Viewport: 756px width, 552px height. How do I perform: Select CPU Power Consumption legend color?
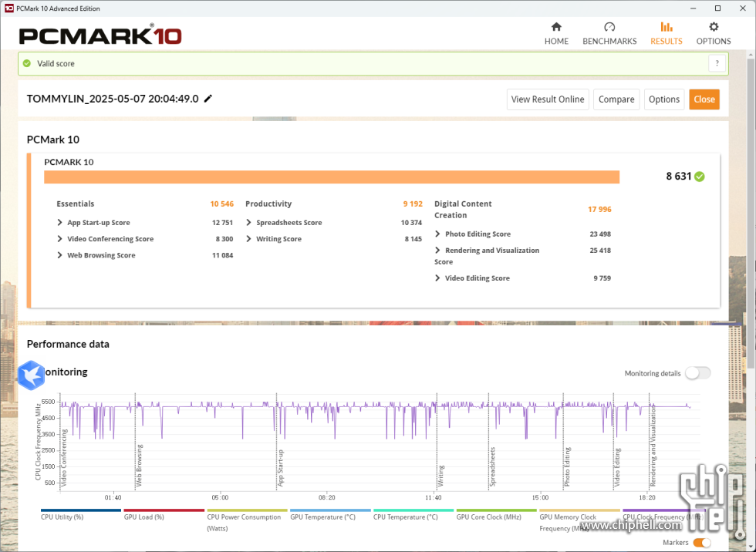248,510
